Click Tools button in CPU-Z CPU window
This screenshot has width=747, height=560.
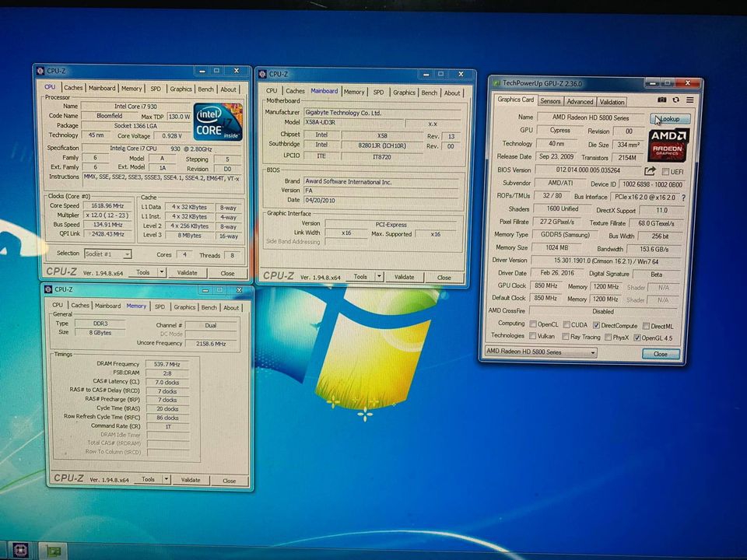[143, 272]
